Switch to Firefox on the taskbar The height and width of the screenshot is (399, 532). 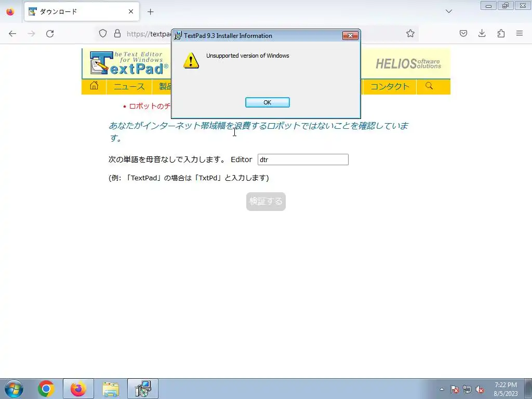[78, 389]
